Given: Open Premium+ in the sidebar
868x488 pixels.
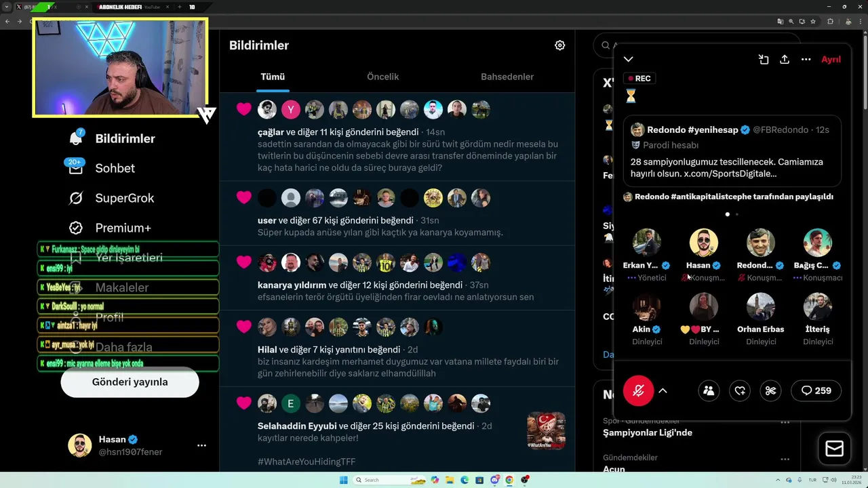Looking at the screenshot, I should (x=110, y=228).
